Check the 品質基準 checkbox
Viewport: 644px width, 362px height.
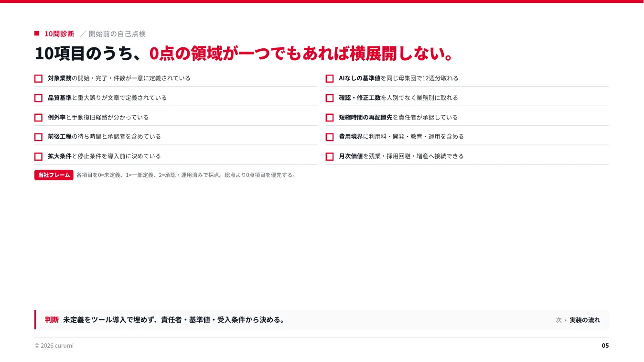(38, 98)
